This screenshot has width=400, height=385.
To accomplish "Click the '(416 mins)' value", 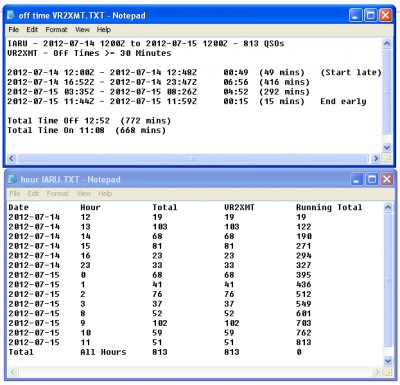I will [284, 82].
